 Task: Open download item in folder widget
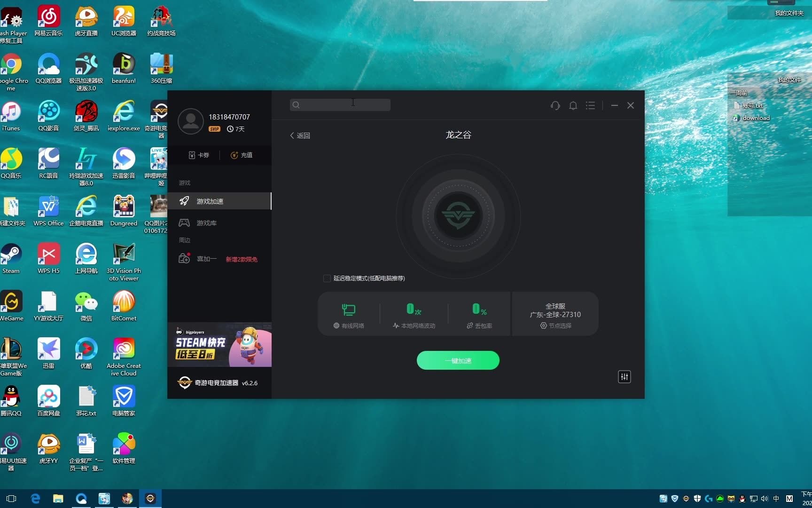pos(751,118)
